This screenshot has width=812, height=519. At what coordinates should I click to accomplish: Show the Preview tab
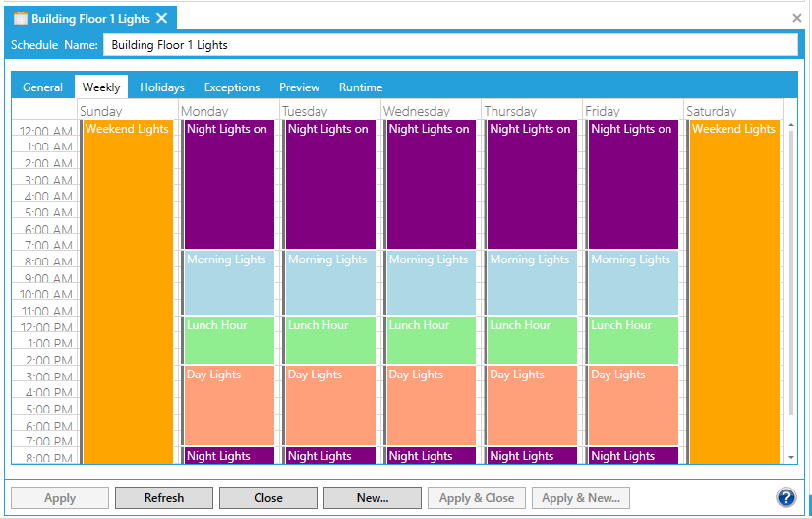click(299, 87)
